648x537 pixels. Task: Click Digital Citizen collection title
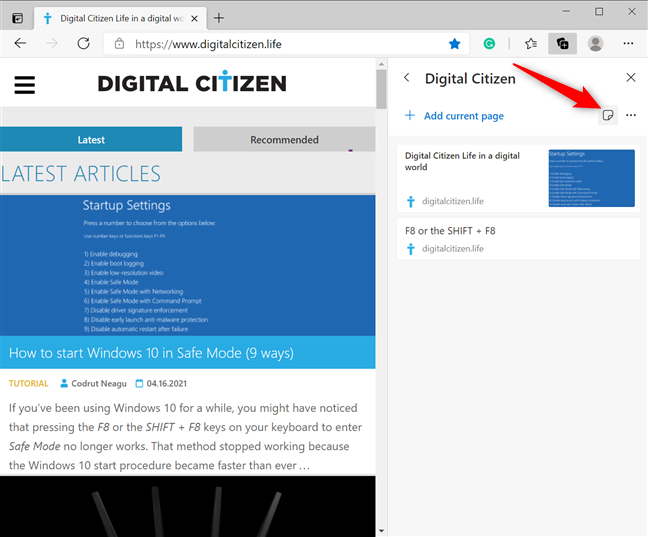(470, 79)
